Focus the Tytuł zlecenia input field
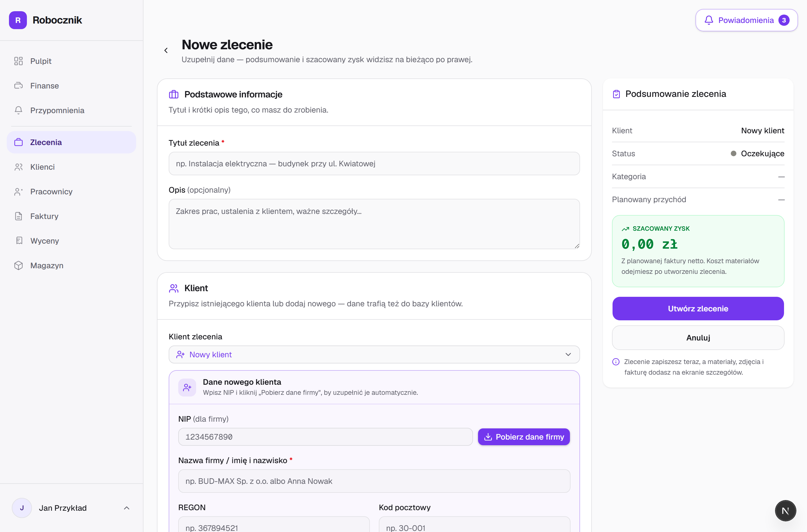Screen dimensions: 807x532 pos(374,164)
